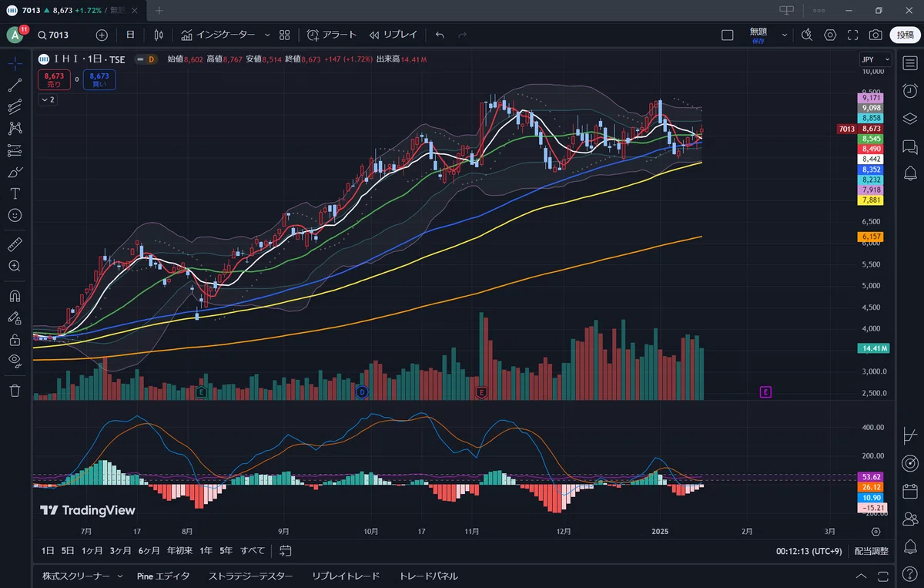Open the indicator templates grid icon
The image size is (924, 588).
[x=285, y=35]
